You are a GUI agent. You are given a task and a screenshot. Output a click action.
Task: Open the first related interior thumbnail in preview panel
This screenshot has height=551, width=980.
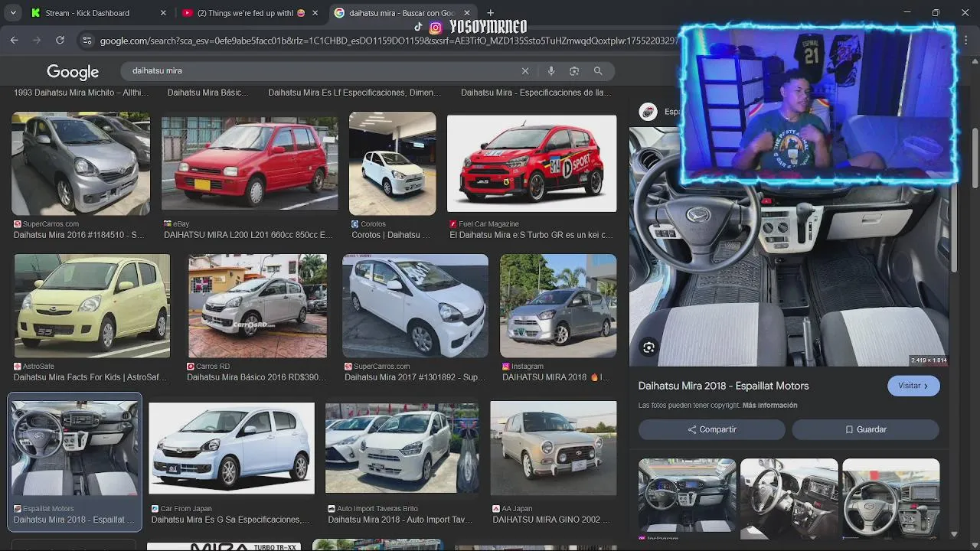click(687, 496)
